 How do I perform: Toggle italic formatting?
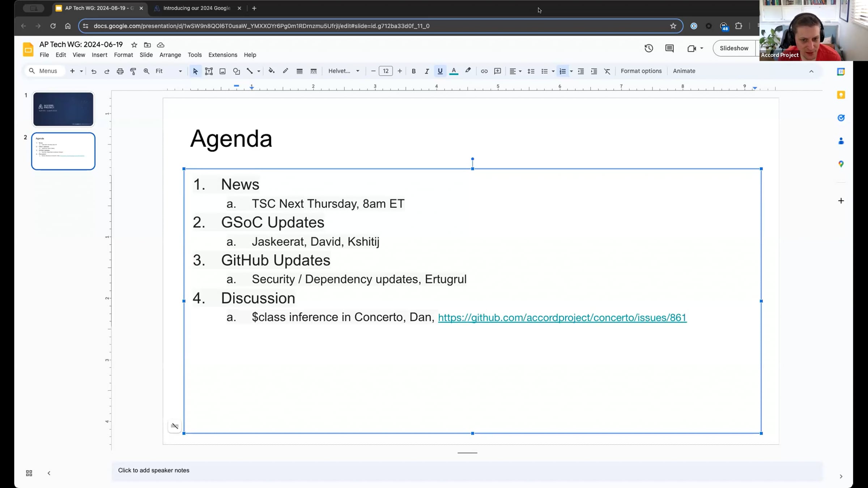[427, 71]
